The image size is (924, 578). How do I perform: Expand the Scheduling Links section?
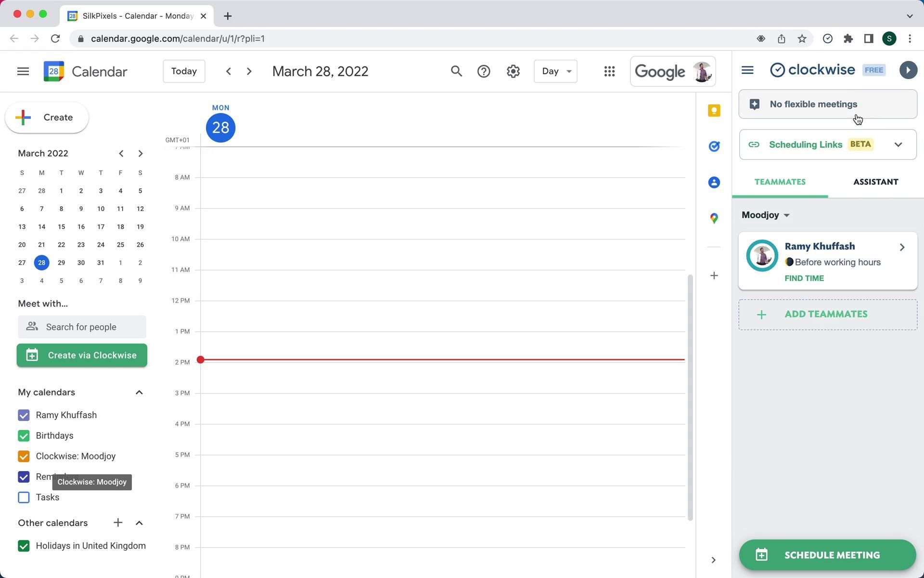coord(898,144)
